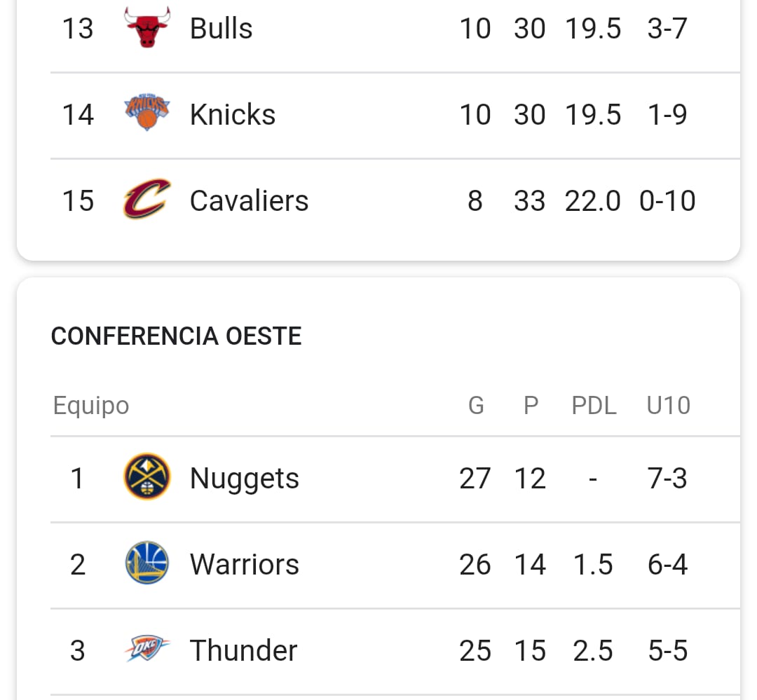Open the Nuggets team page

tap(245, 479)
